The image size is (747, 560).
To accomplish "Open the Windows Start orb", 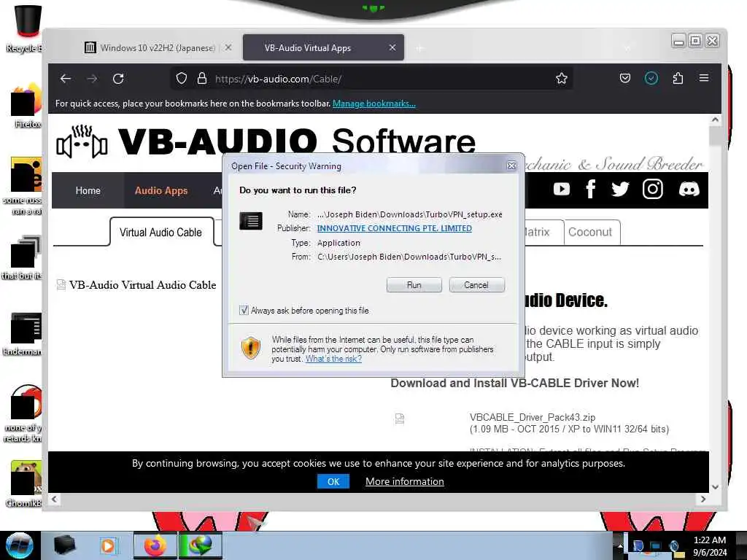I will [20, 545].
